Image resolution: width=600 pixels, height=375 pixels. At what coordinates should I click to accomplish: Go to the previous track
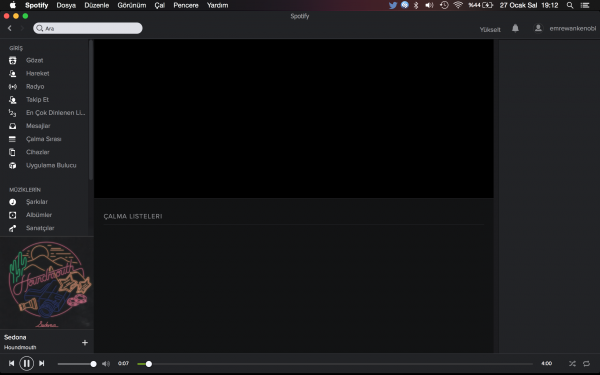(x=11, y=364)
